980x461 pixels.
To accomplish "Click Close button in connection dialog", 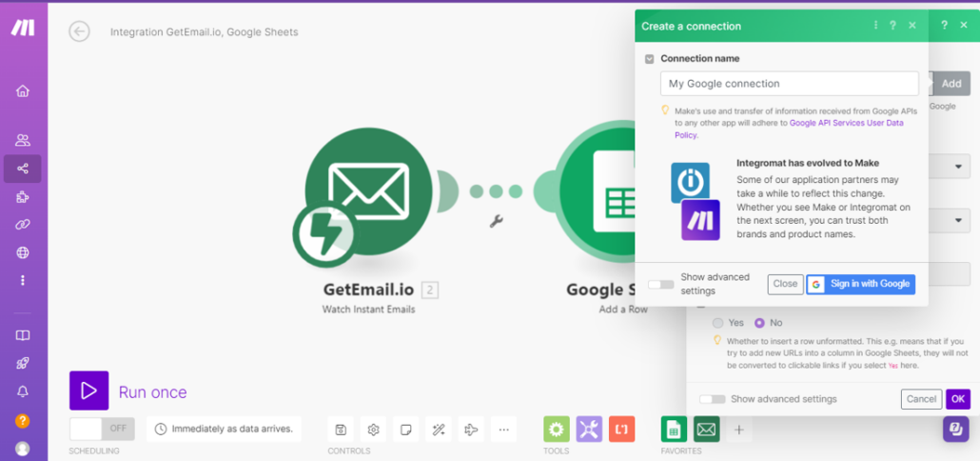I will click(x=785, y=284).
